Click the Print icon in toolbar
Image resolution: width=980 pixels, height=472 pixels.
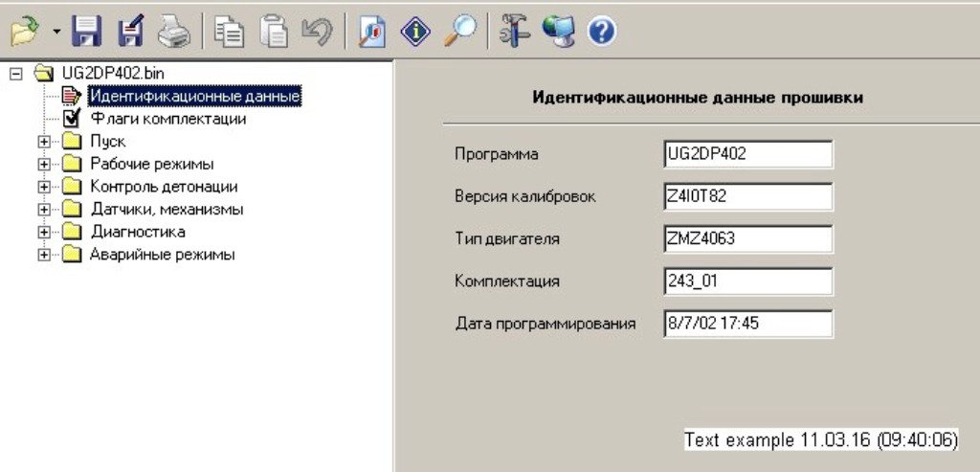click(173, 32)
